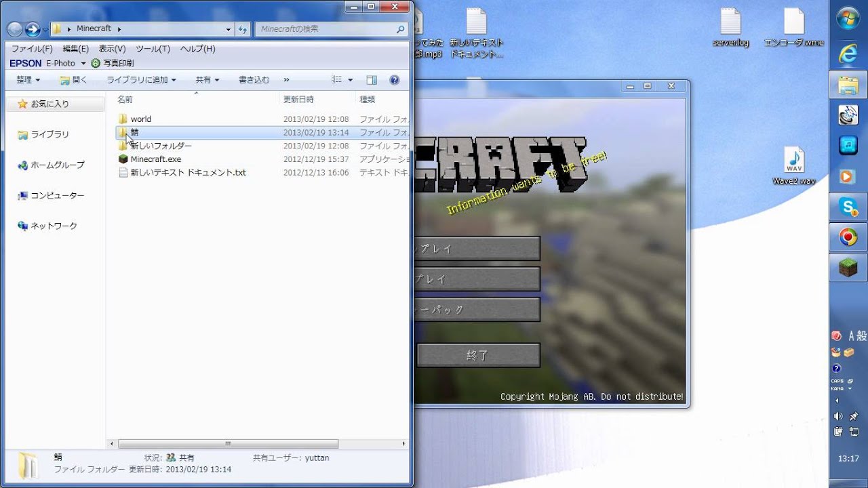Select コンピューター in the navigation pane

pyautogui.click(x=57, y=195)
